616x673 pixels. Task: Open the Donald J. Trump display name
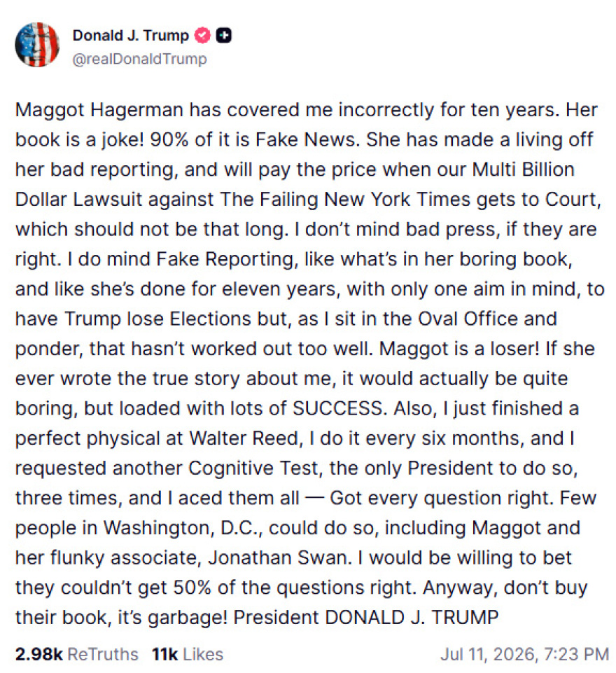(x=131, y=35)
